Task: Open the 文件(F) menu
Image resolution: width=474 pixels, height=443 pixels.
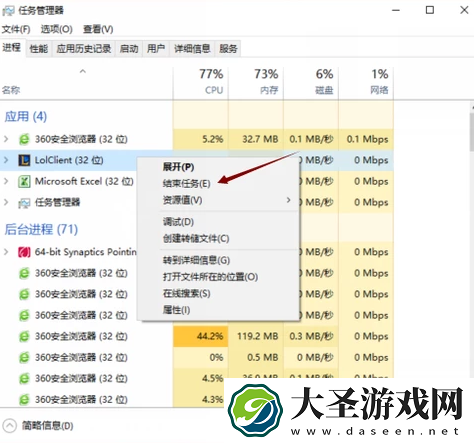Action: (16, 29)
